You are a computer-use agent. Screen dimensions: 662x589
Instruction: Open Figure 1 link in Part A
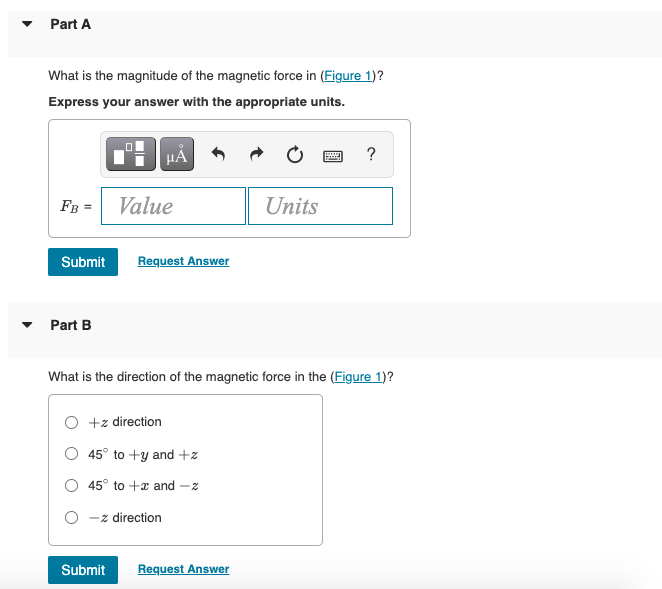(348, 76)
